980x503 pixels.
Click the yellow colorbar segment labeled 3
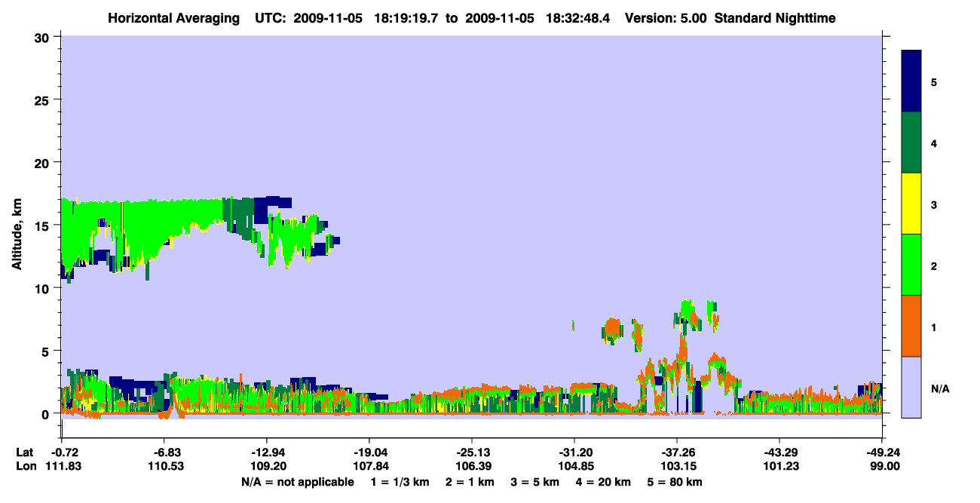click(912, 204)
